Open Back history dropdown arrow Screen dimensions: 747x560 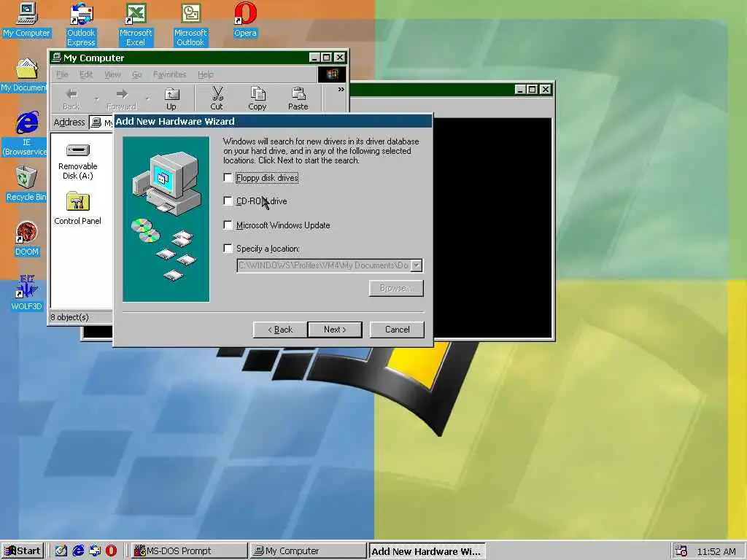click(97, 99)
